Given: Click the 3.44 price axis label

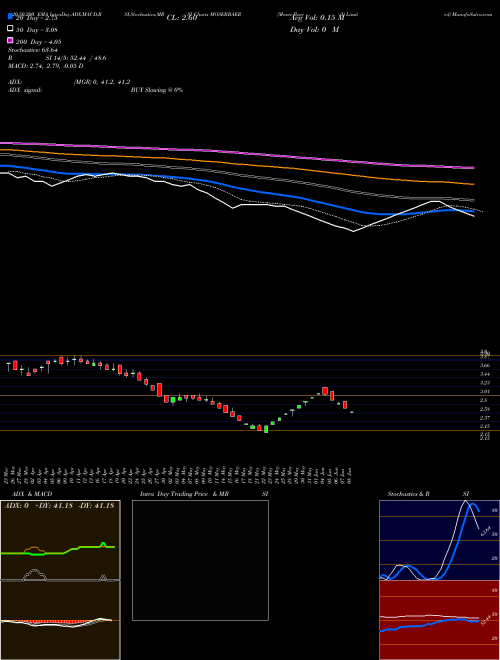Looking at the screenshot, I should 485,374.
